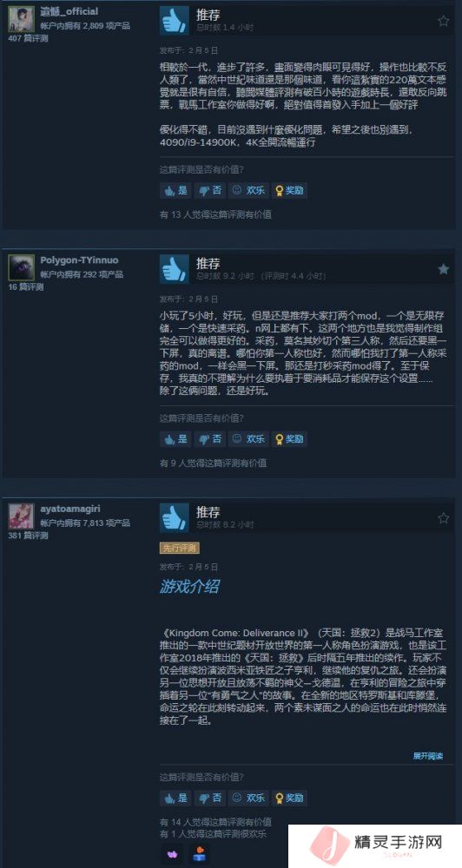This screenshot has width=462, height=868.
Task: Toggle the star on ayatoamagiri review
Action: (x=443, y=518)
